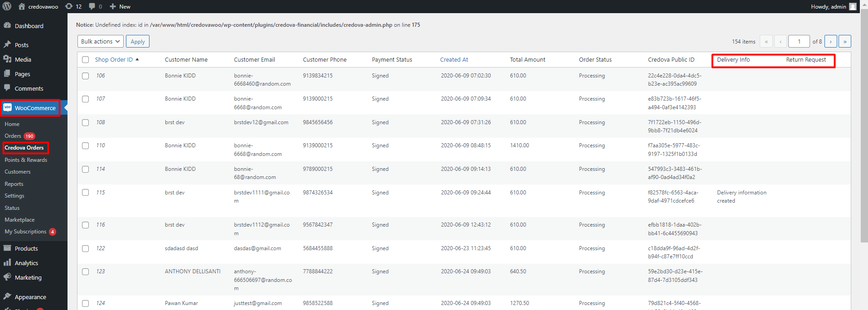The width and height of the screenshot is (868, 310).
Task: Check the box for order 107
Action: pyautogui.click(x=85, y=99)
